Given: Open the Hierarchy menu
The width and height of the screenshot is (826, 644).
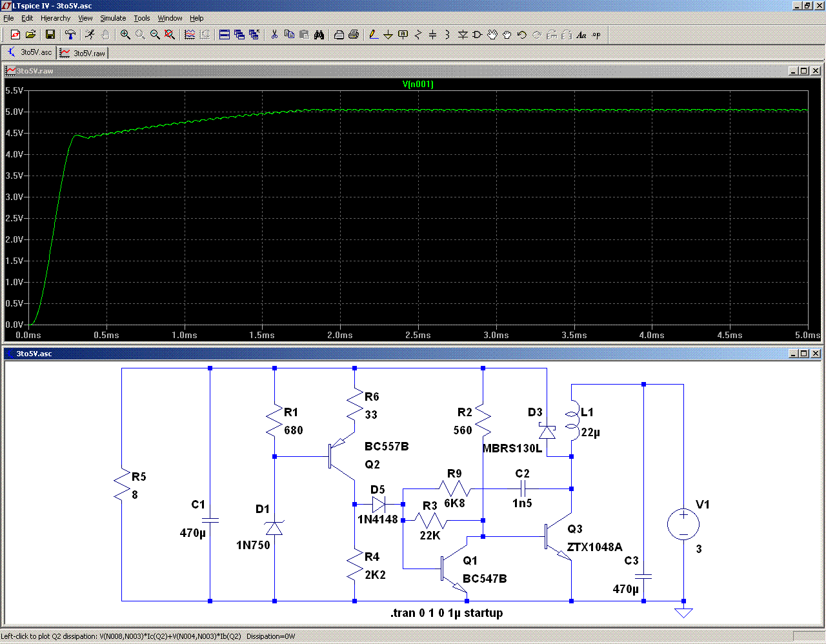Looking at the screenshot, I should pyautogui.click(x=55, y=18).
